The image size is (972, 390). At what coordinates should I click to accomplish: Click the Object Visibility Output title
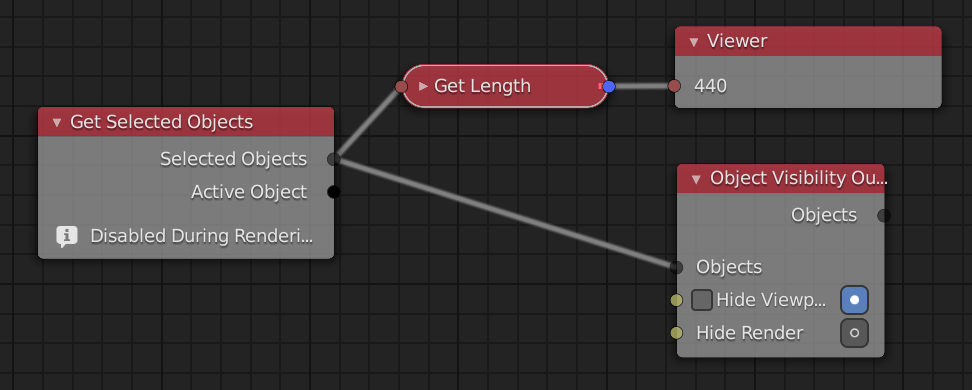(x=799, y=179)
